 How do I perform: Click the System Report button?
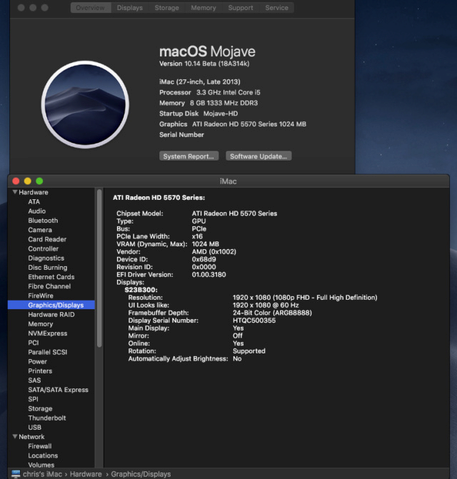coord(189,156)
